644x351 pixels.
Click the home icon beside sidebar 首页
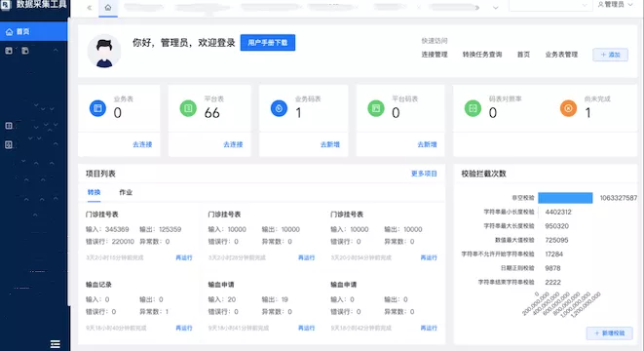[x=9, y=31]
